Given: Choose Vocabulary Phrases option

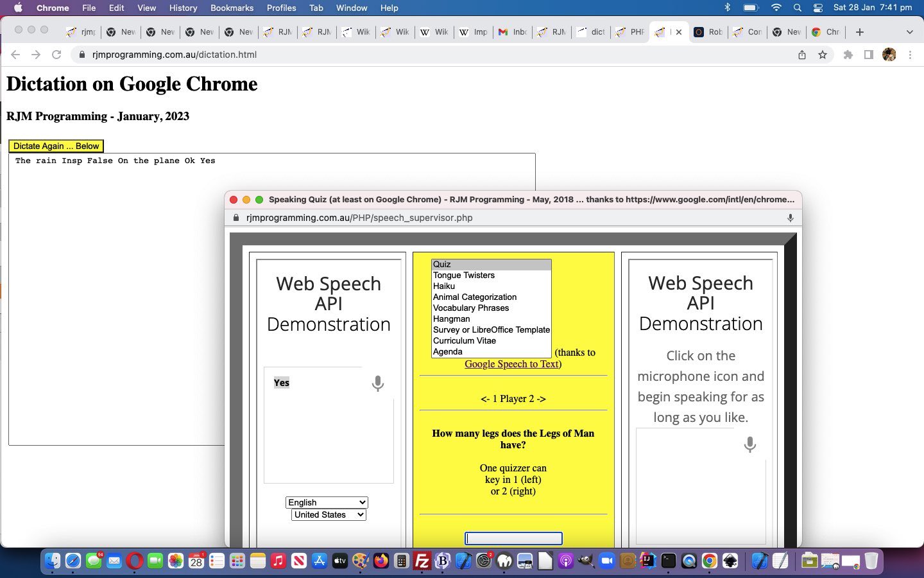Looking at the screenshot, I should pos(492,308).
